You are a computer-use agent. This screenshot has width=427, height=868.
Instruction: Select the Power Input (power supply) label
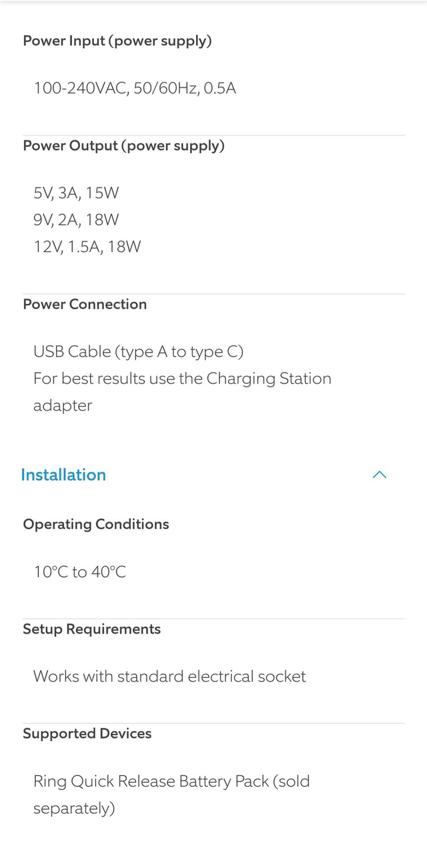coord(117,41)
